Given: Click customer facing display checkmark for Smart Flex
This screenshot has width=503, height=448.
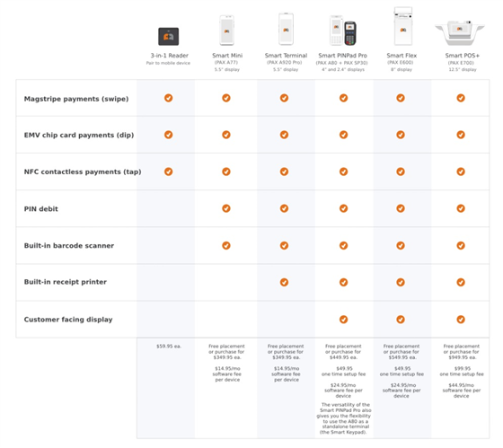Looking at the screenshot, I should (401, 320).
